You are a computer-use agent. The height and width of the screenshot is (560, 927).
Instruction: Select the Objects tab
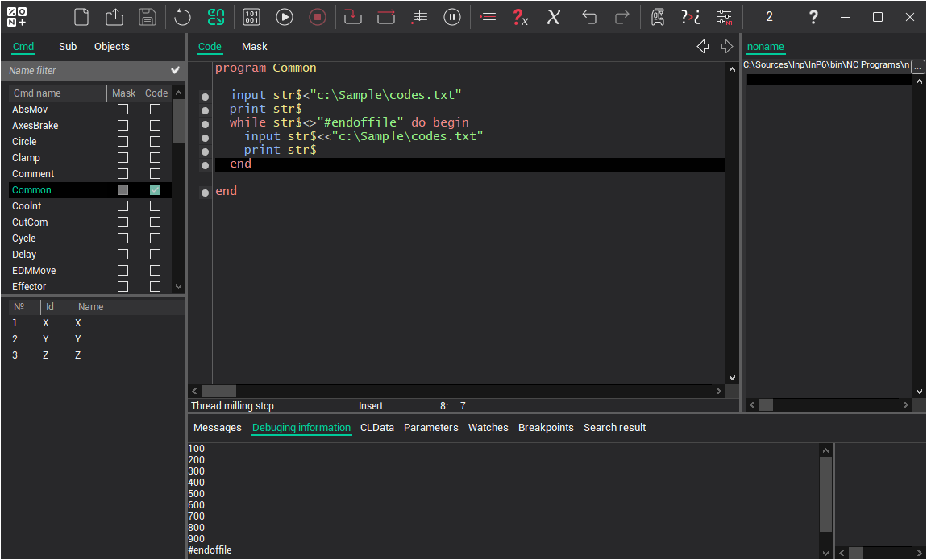coord(111,47)
